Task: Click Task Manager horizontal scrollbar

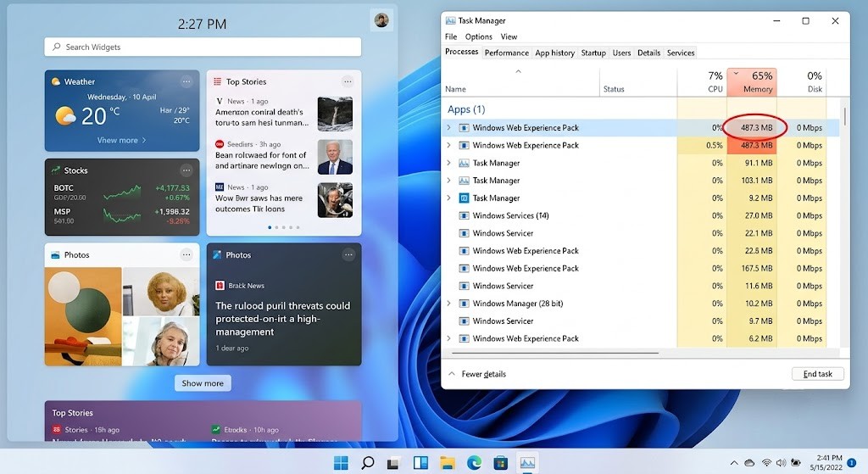Action: [x=555, y=353]
